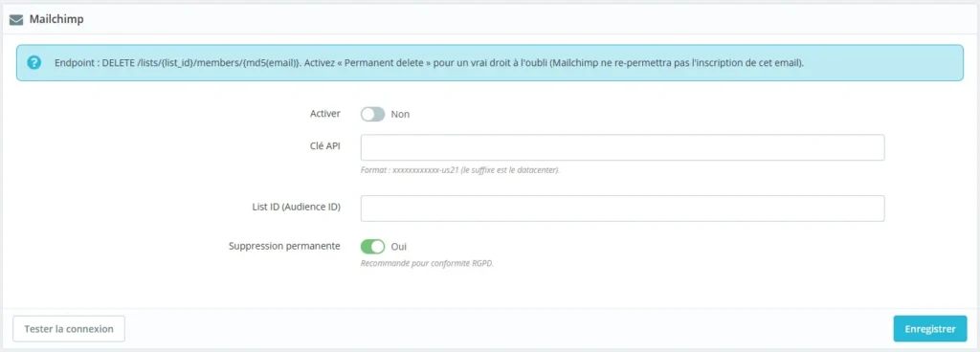Click the API key format hint text

(x=460, y=169)
